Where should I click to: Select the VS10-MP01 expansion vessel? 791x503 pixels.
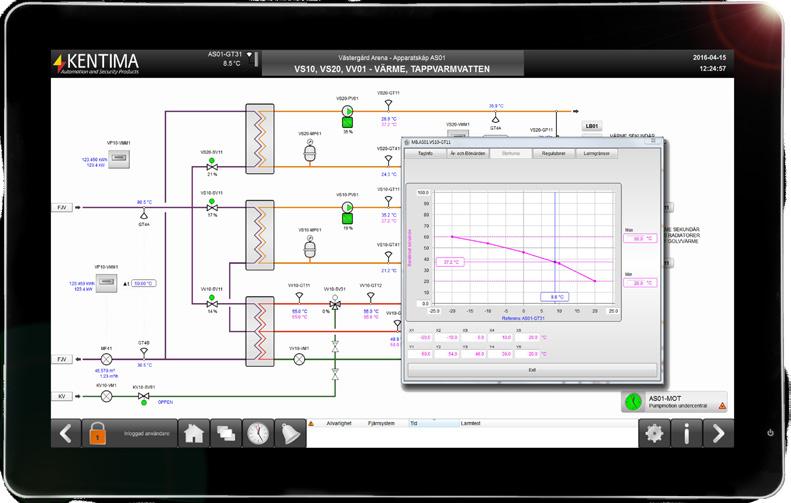(310, 247)
